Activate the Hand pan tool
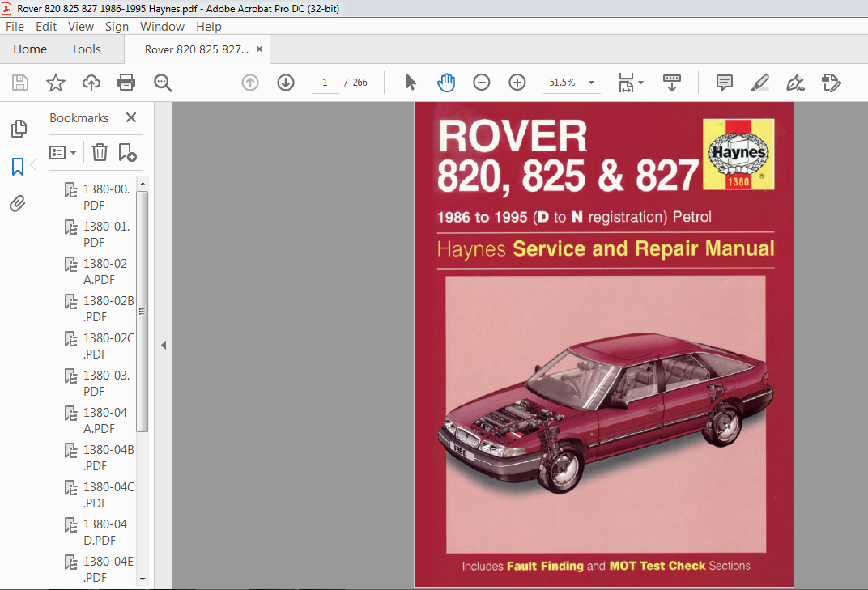 pyautogui.click(x=446, y=83)
